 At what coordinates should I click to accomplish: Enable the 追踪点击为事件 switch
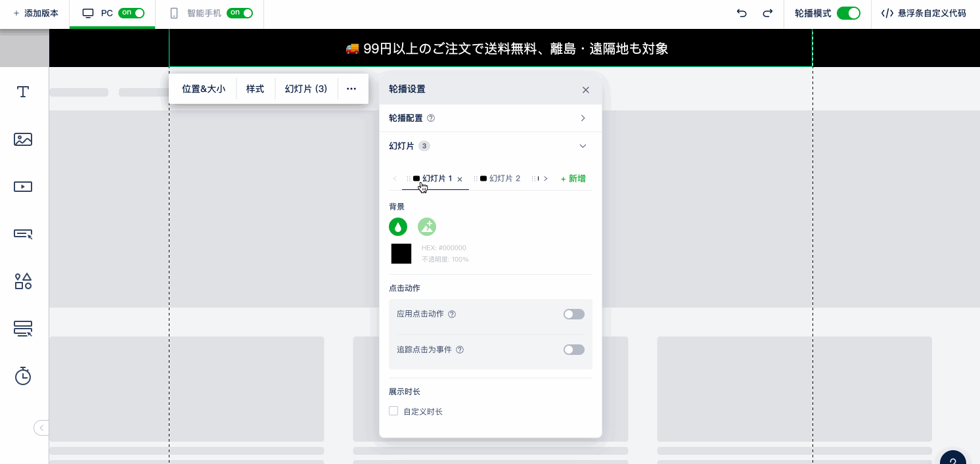(x=574, y=350)
